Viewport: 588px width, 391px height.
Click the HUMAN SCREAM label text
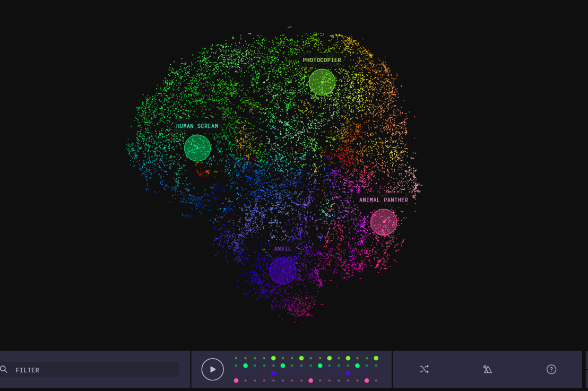197,126
